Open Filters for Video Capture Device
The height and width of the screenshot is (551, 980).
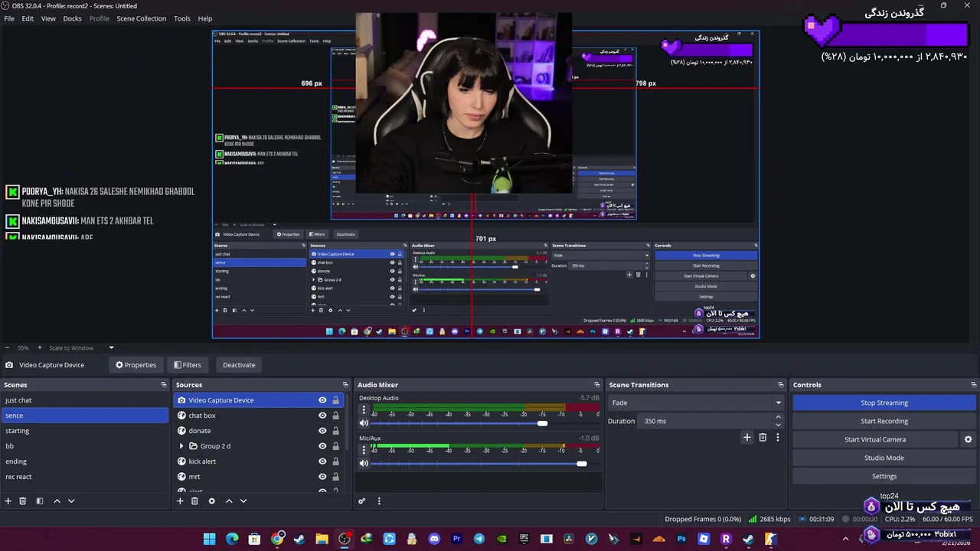click(x=188, y=365)
